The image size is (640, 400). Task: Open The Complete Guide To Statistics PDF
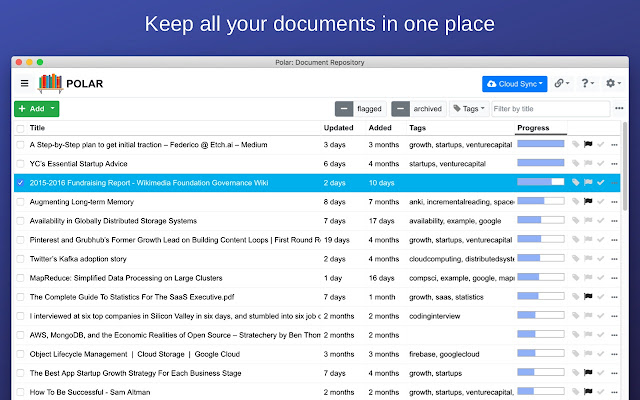point(132,297)
